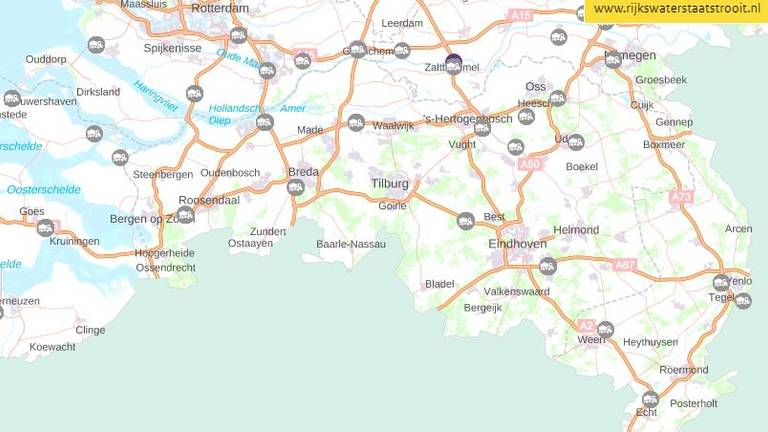The width and height of the screenshot is (768, 432).
Task: Click the A50 road shield near Uden
Action: coord(529,164)
